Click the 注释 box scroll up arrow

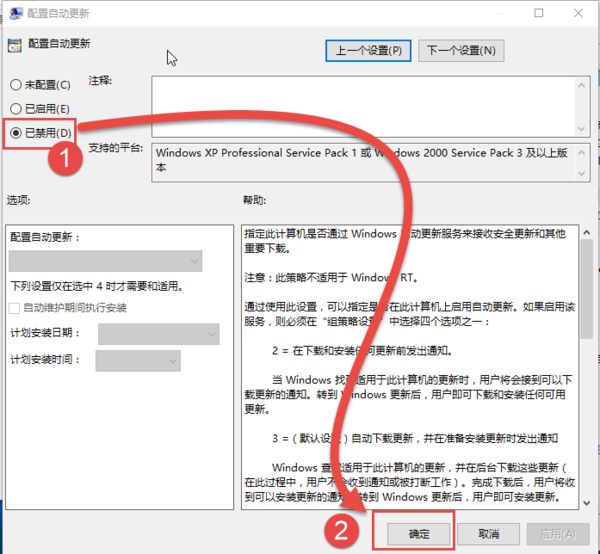click(x=581, y=85)
